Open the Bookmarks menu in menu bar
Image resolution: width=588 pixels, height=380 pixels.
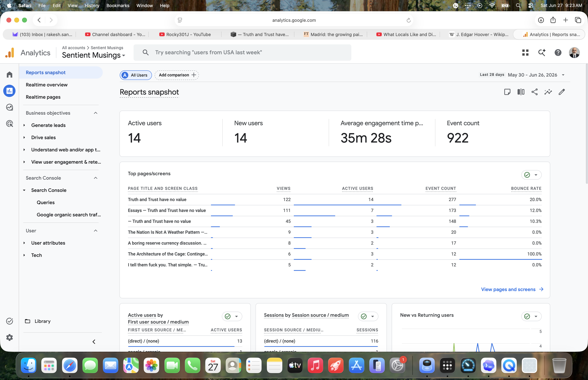[118, 5]
